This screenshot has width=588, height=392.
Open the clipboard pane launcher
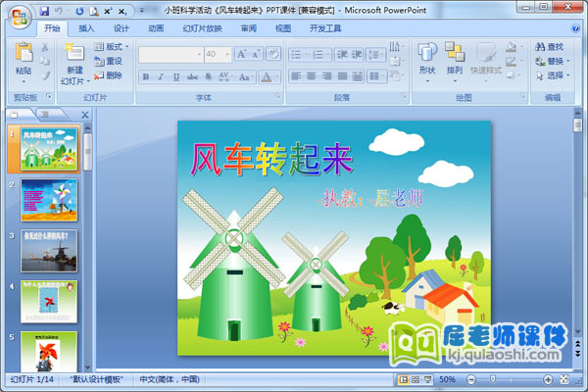pyautogui.click(x=49, y=96)
